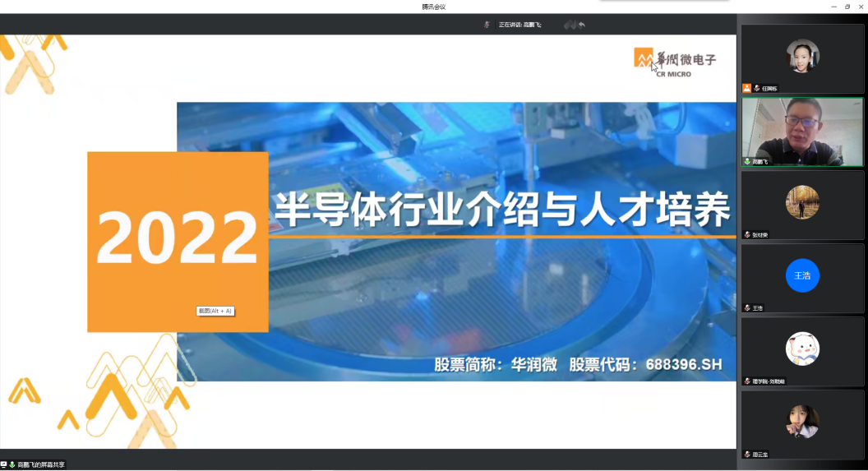This screenshot has height=471, width=868.
Task: Click the "正在讲话: 高鹏飞" speaker indicator
Action: pyautogui.click(x=519, y=25)
